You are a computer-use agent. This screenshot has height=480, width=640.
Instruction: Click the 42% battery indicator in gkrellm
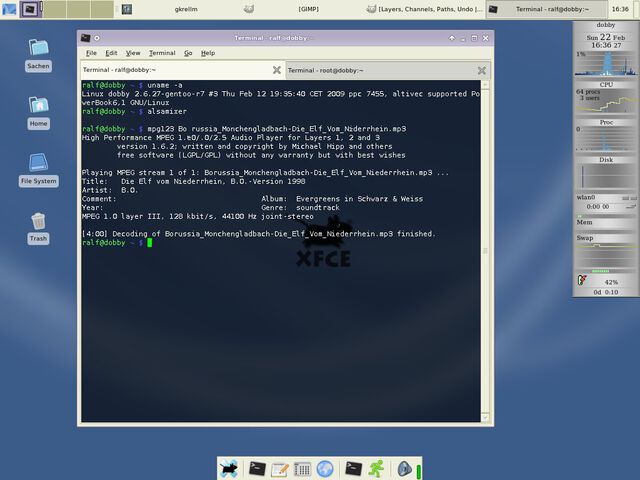tap(606, 282)
